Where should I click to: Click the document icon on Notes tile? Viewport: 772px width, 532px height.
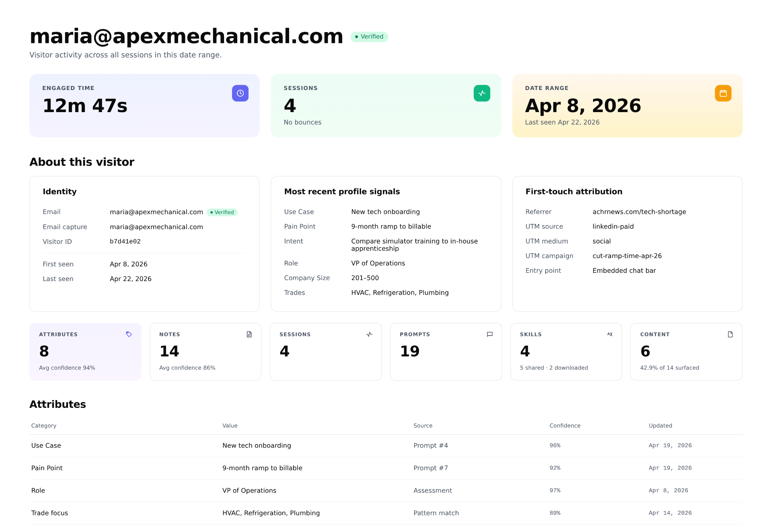click(x=249, y=334)
